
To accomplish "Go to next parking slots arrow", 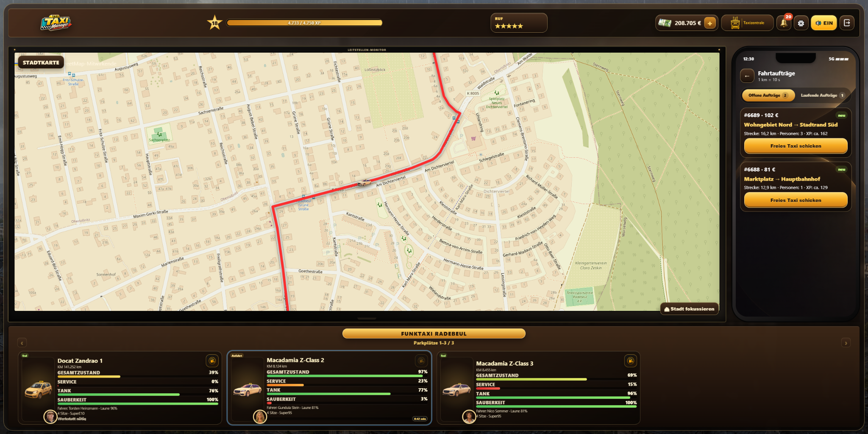I will coord(846,343).
